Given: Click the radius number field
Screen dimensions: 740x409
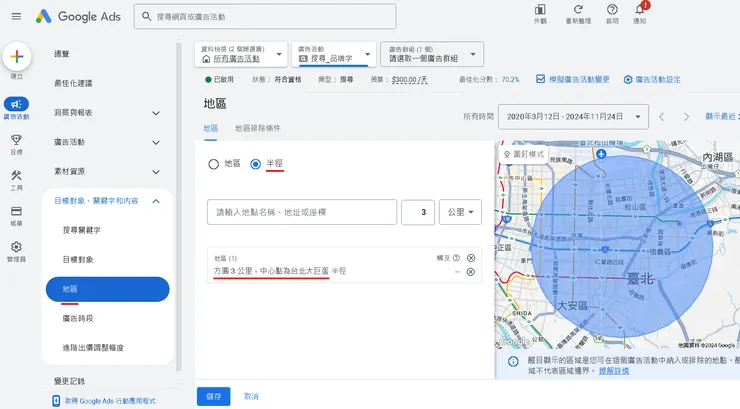Looking at the screenshot, I should [x=418, y=212].
